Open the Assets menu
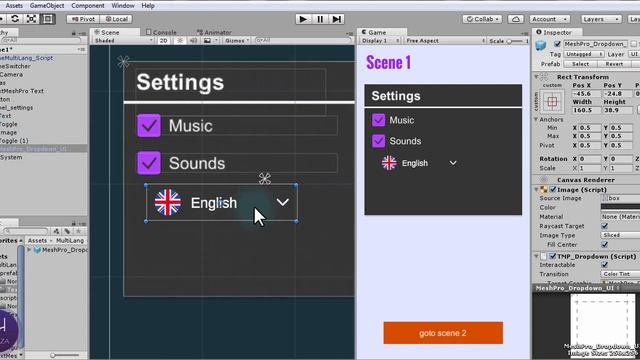The image size is (640, 360). 14,6
